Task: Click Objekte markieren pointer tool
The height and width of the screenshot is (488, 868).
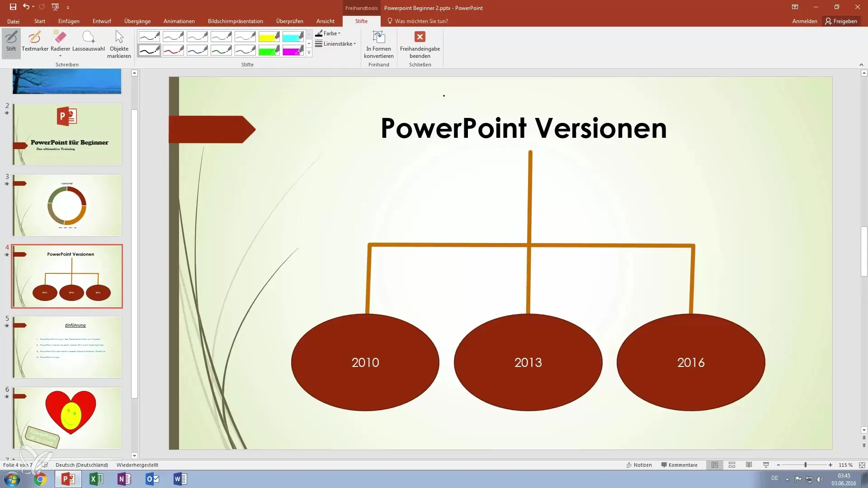Action: click(x=119, y=44)
